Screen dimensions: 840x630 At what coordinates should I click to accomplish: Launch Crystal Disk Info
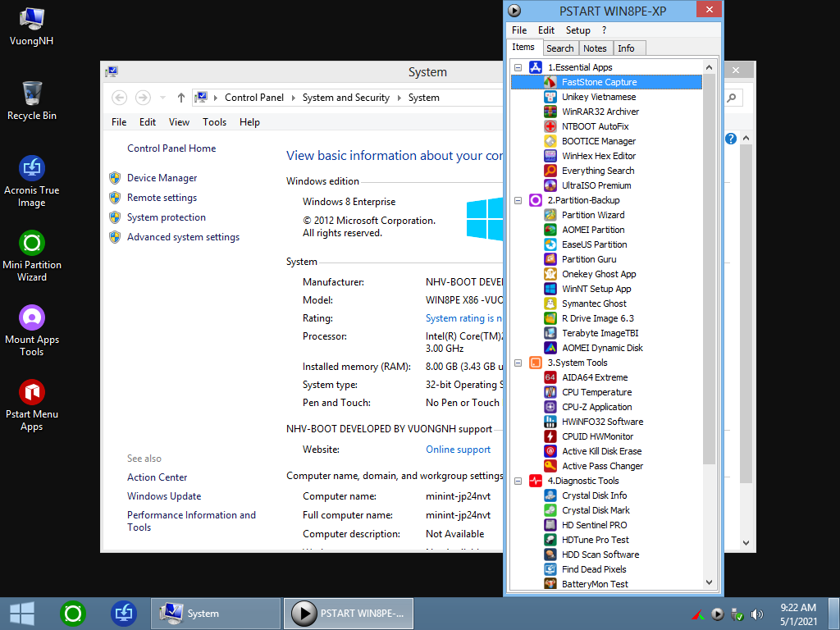click(594, 495)
